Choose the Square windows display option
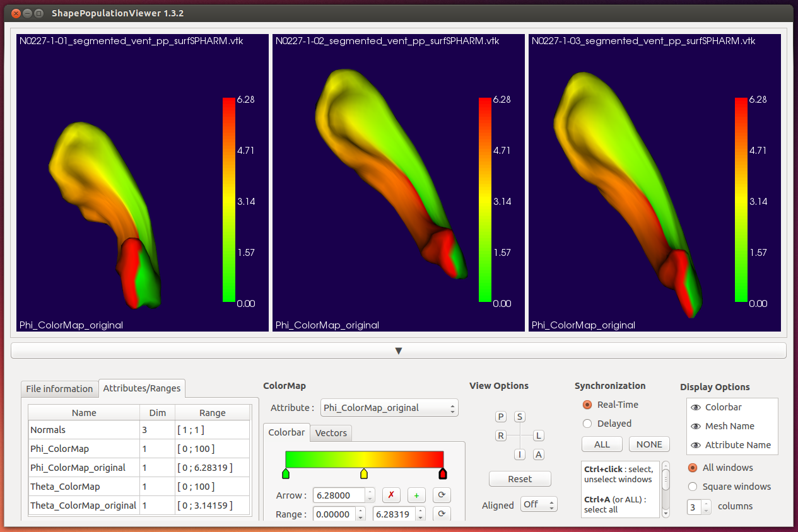Image resolution: width=798 pixels, height=532 pixels. 693,487
